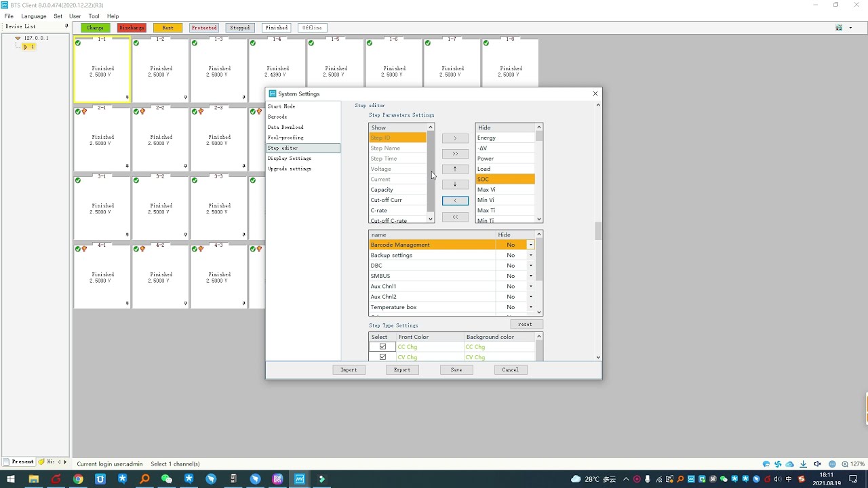The height and width of the screenshot is (488, 868).
Task: Open the Help menu
Action: [113, 16]
